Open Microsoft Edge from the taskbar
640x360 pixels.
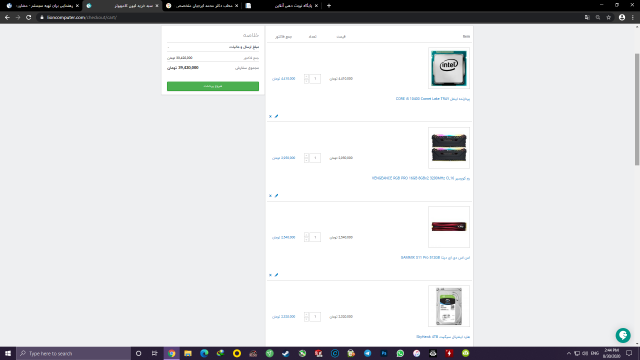coord(204,353)
